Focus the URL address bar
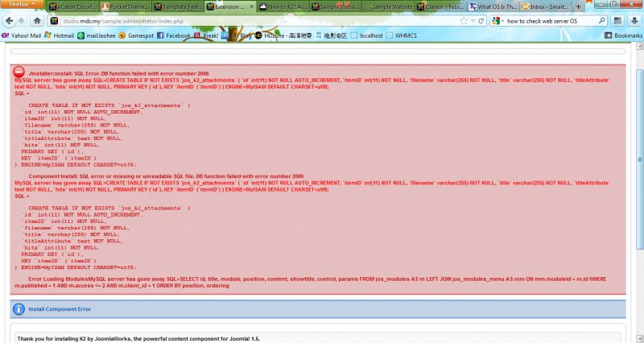 tap(258, 21)
